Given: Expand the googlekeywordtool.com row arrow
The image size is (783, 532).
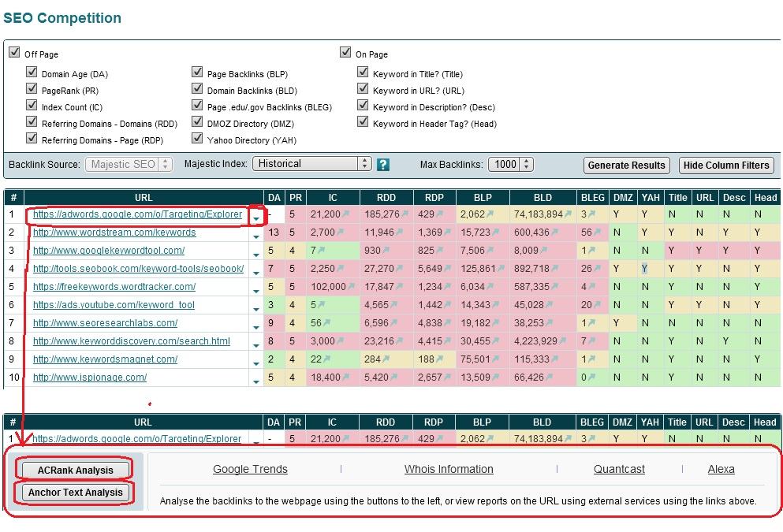Looking at the screenshot, I should click(256, 255).
